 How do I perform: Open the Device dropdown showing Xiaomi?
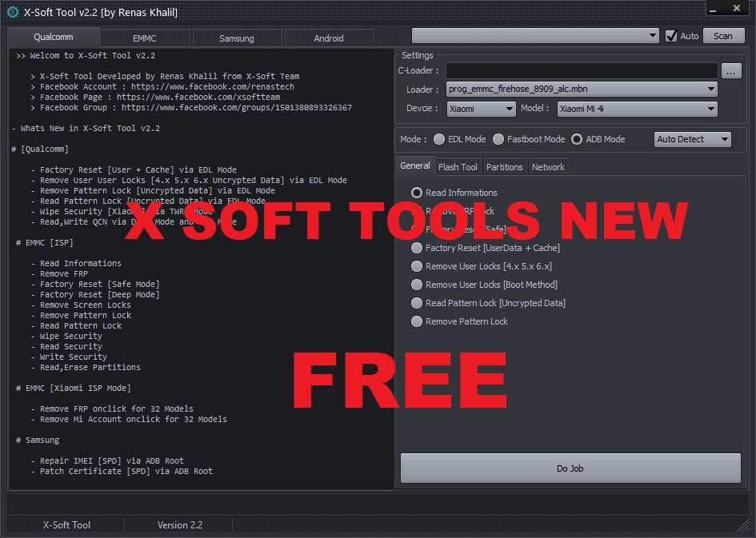click(481, 109)
